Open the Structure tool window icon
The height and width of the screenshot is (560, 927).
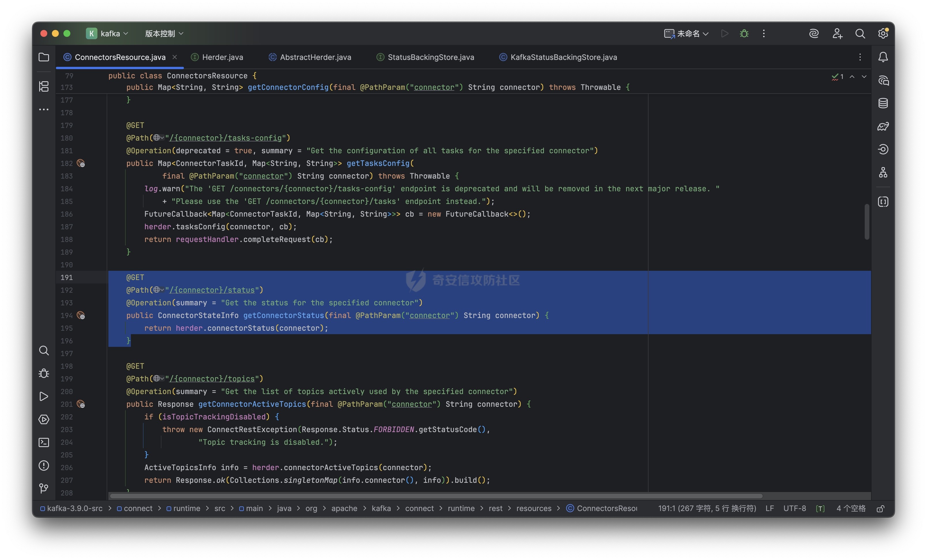click(x=44, y=86)
